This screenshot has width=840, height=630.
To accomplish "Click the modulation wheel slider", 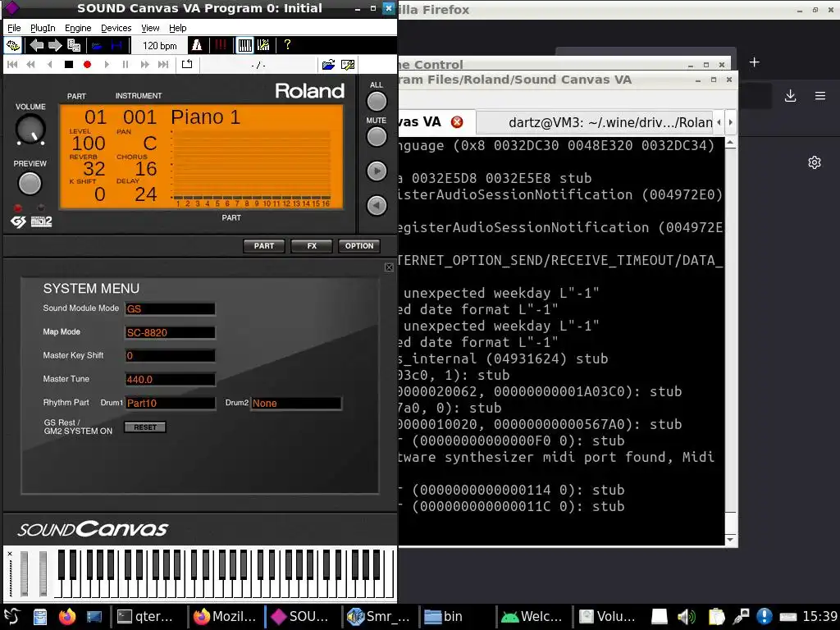I will pyautogui.click(x=43, y=573).
